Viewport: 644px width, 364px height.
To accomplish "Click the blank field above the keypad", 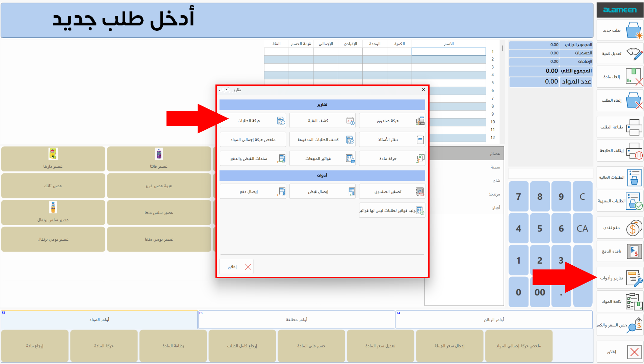I will click(550, 173).
